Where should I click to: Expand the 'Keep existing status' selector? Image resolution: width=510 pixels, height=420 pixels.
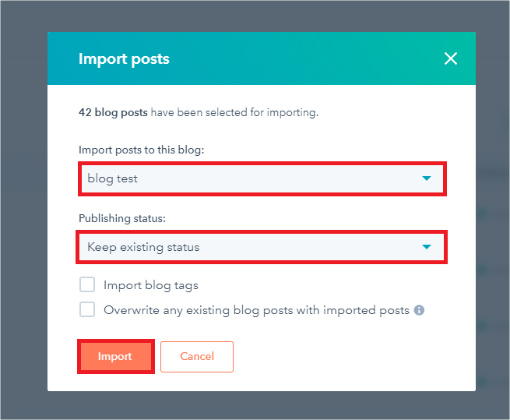pyautogui.click(x=249, y=247)
